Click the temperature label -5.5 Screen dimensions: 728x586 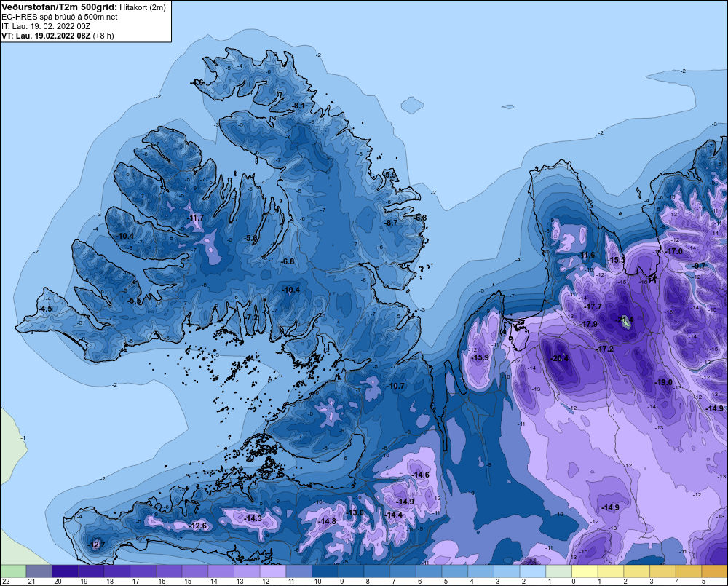pos(134,301)
